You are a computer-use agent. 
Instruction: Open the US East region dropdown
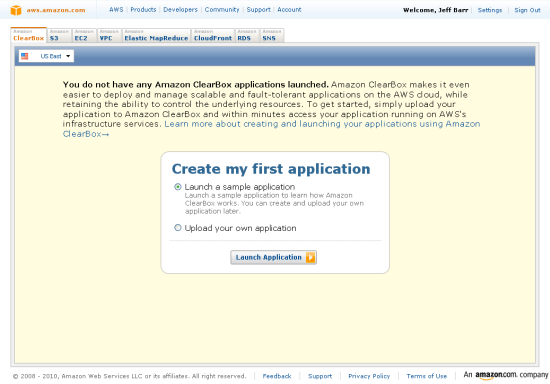click(x=46, y=56)
